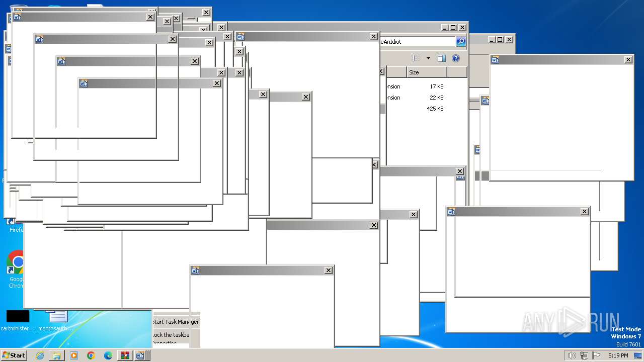
Task: Click the Explorer search magnifier button
Action: pos(461,42)
